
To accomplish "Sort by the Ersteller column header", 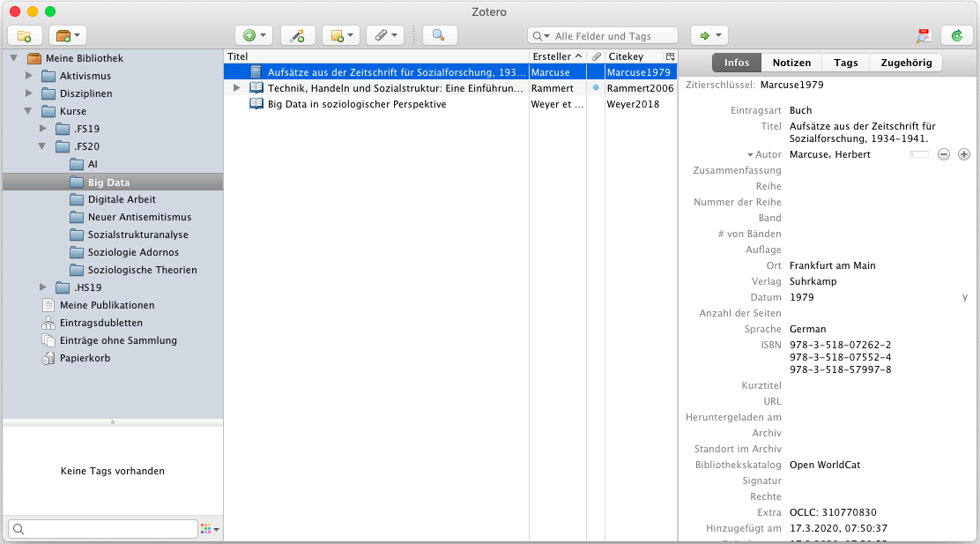I will 558,56.
